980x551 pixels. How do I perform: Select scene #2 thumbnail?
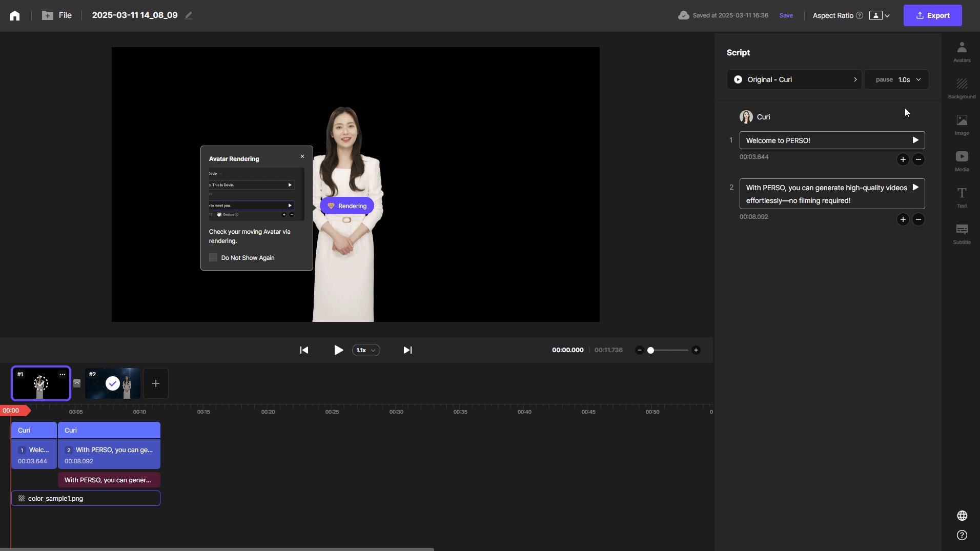[113, 383]
